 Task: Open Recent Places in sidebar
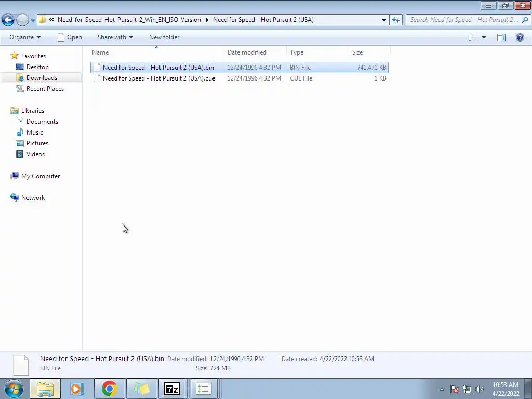click(x=45, y=88)
